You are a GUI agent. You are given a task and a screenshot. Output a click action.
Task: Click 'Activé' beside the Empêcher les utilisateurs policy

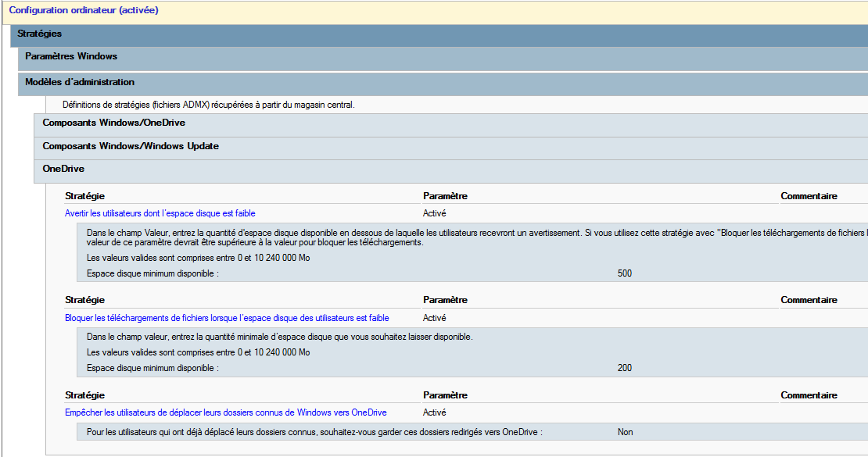coord(434,412)
